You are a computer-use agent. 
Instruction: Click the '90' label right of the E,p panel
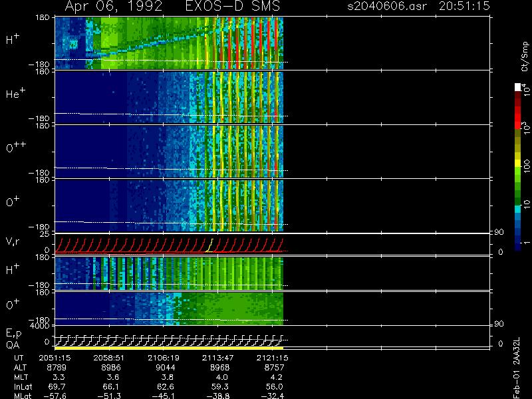[498, 324]
